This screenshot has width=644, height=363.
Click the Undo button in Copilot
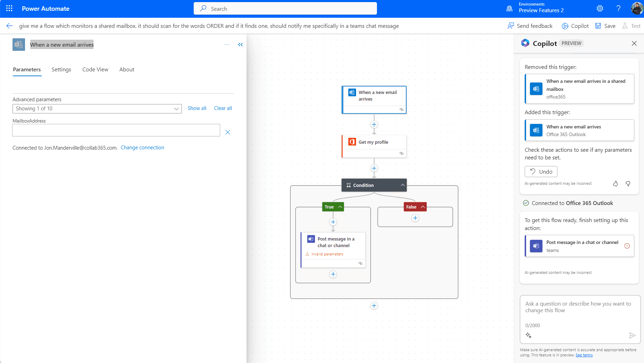(541, 172)
